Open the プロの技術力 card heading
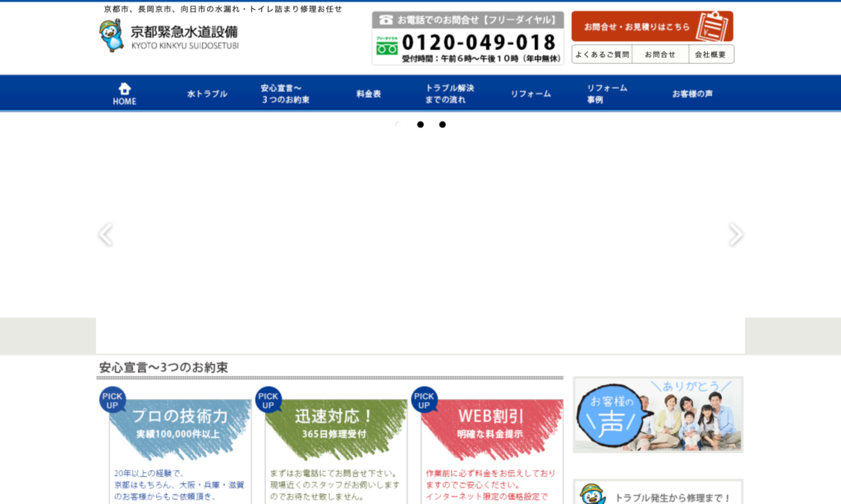This screenshot has height=504, width=841. pos(180,416)
